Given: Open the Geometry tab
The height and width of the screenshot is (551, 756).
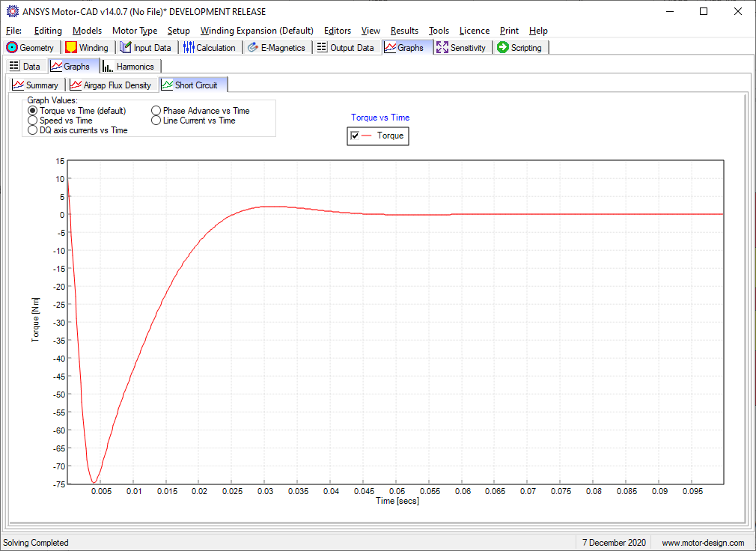Looking at the screenshot, I should point(30,47).
